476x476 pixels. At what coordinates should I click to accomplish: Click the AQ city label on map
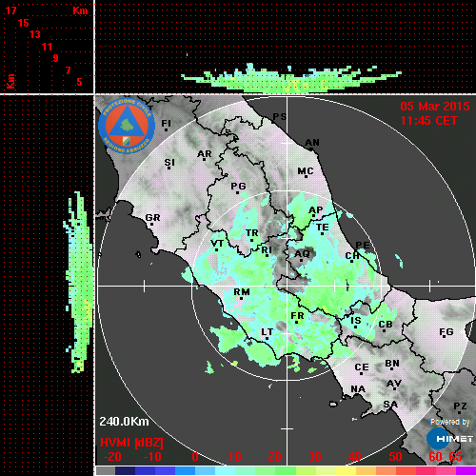tap(302, 254)
